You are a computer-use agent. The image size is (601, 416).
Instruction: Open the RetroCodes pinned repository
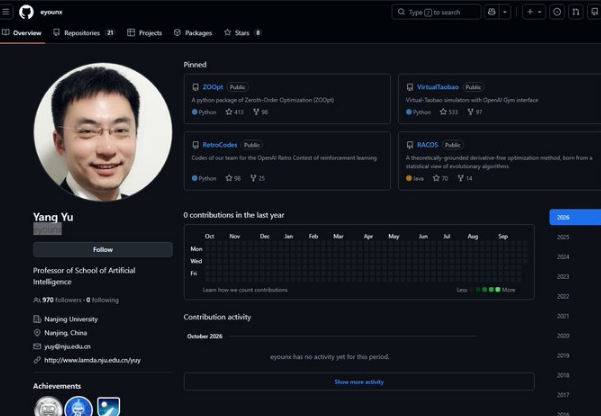click(220, 145)
